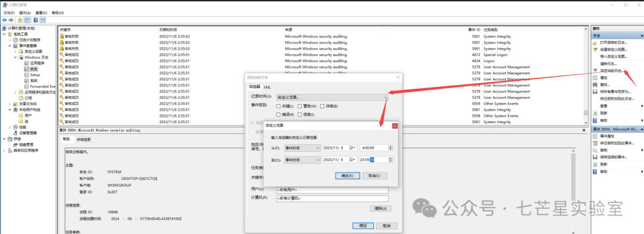Open calendar picker icon in 到(O) date field
Image resolution: width=644 pixels, height=234 pixels.
(x=352, y=160)
